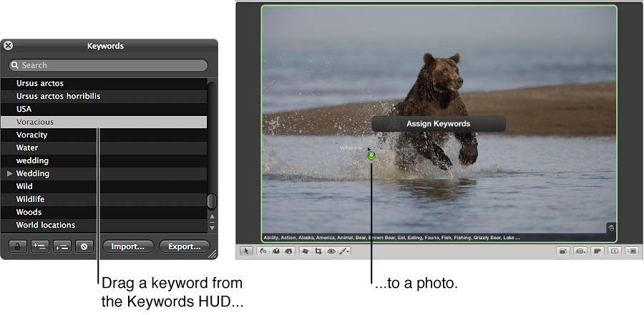
Task: Select the Woods keyword
Action: pos(104,213)
